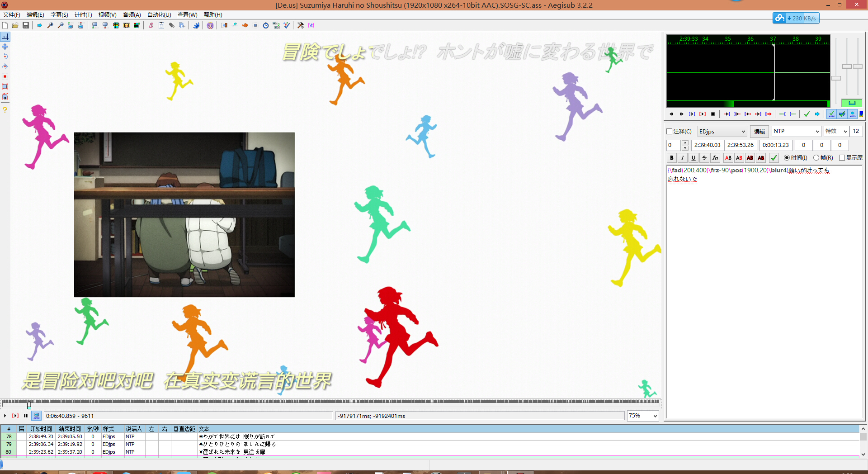Select the Rotate XY visual tool
The image size is (868, 474).
5,66
